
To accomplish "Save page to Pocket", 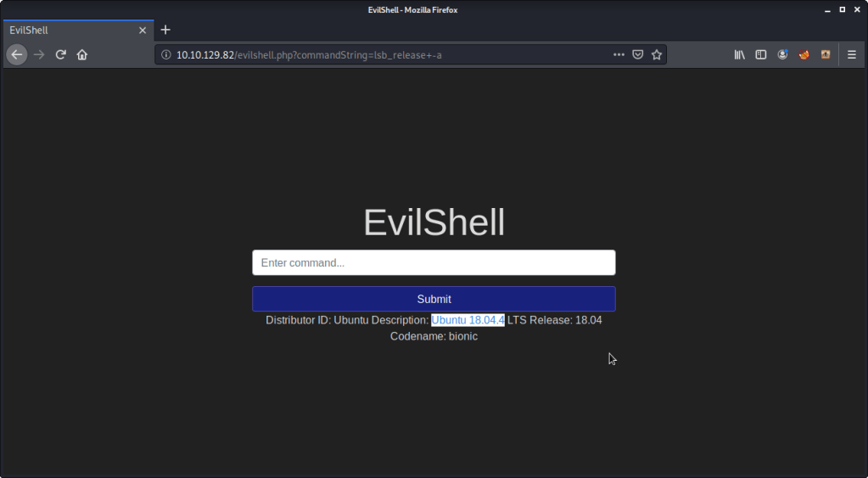I will (x=637, y=54).
